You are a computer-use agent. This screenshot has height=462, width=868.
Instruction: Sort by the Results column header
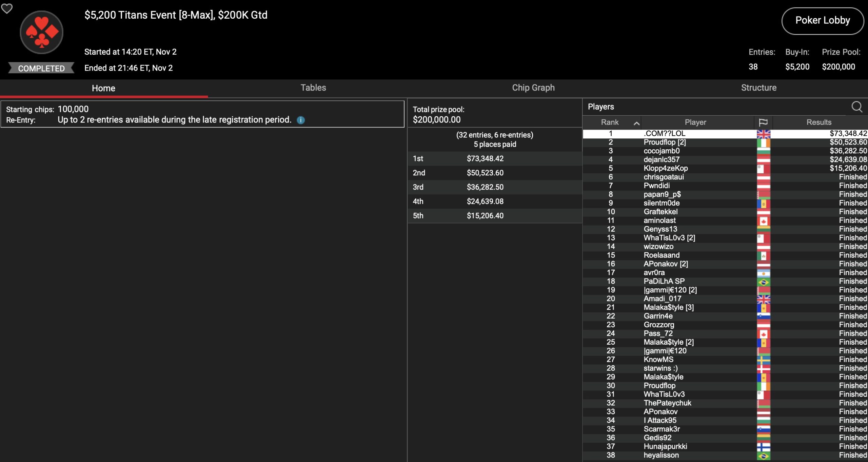click(818, 122)
